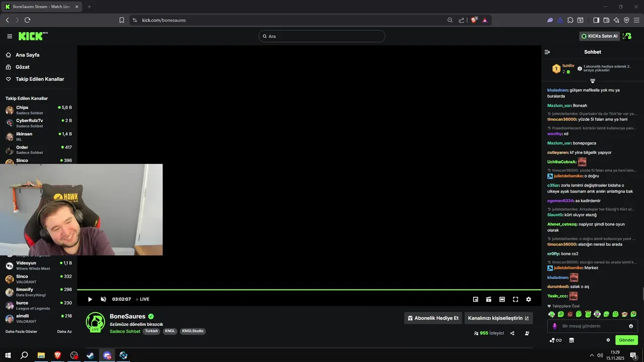Open Gözat in the sidebar

[22, 67]
